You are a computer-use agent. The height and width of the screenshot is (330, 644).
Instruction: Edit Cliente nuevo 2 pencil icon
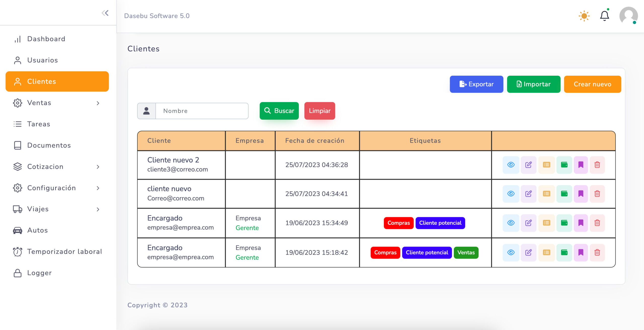click(529, 165)
